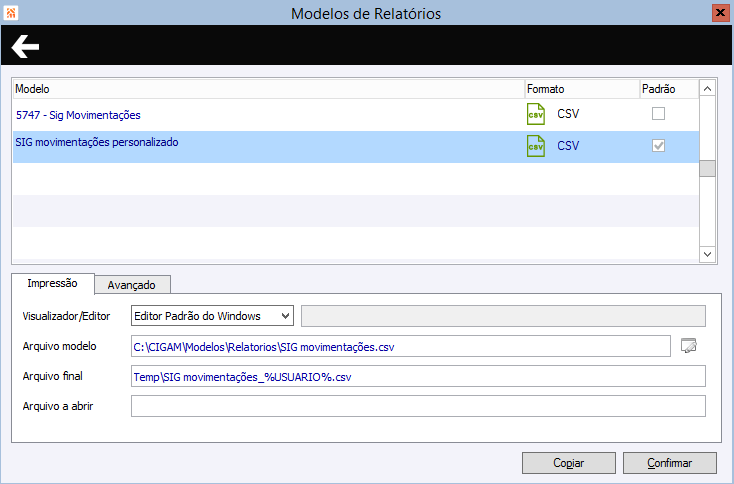
Task: Click the list scrollbar thumb
Action: pos(707,169)
